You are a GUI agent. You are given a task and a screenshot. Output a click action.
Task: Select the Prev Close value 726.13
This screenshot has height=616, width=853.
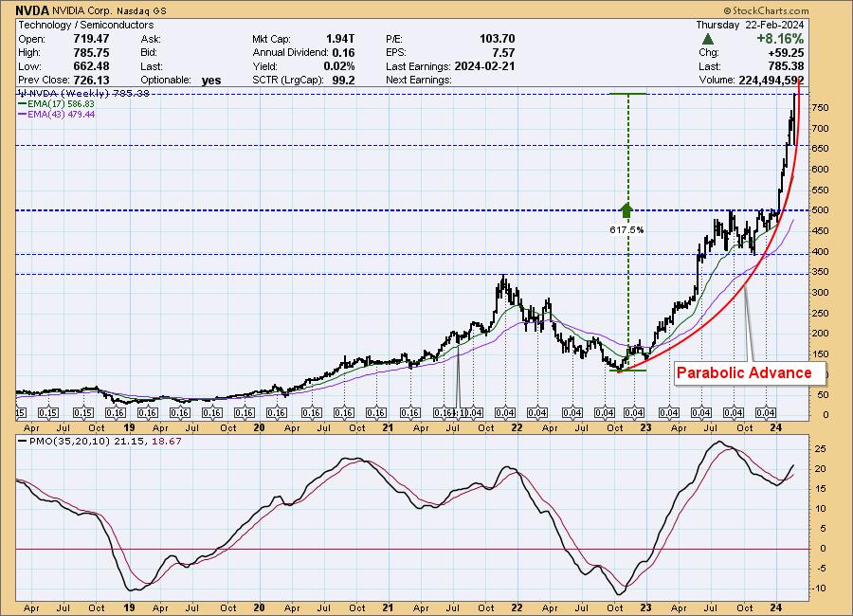coord(91,80)
